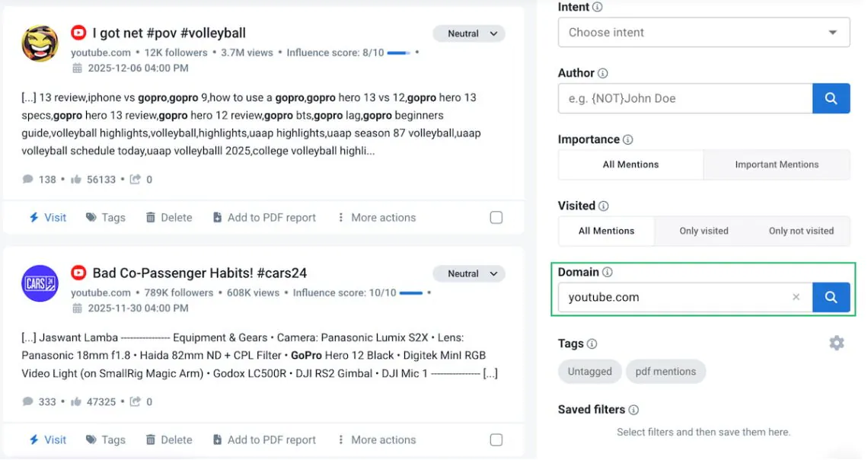This screenshot has width=868, height=460.
Task: Select the checkbox on the cars24 mention card
Action: 496,439
